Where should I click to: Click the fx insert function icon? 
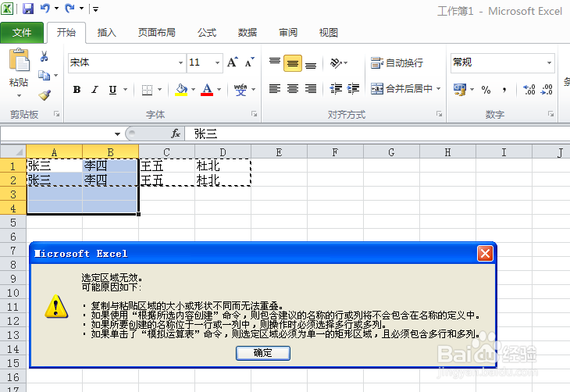(176, 134)
